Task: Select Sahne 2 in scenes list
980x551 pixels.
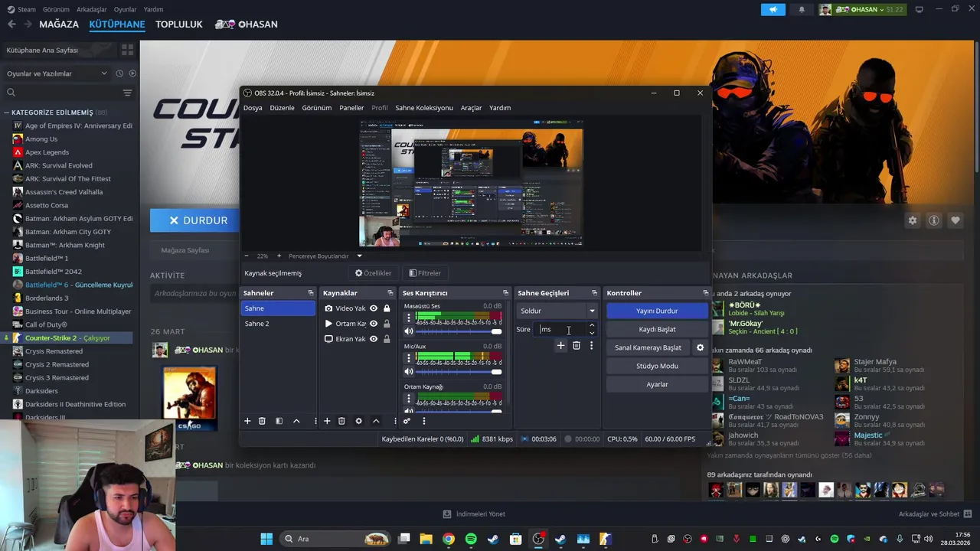Action: 277,324
